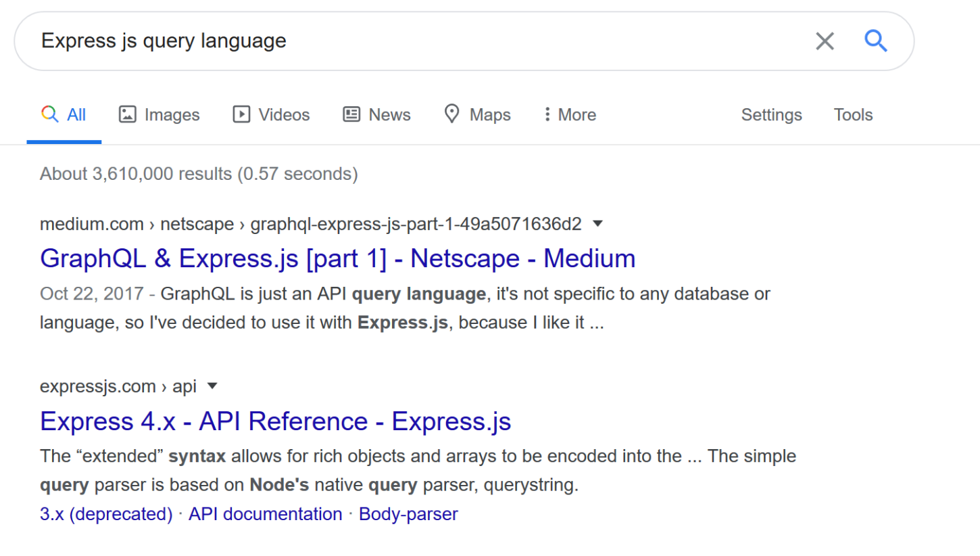Clear the search query with X icon

(825, 41)
